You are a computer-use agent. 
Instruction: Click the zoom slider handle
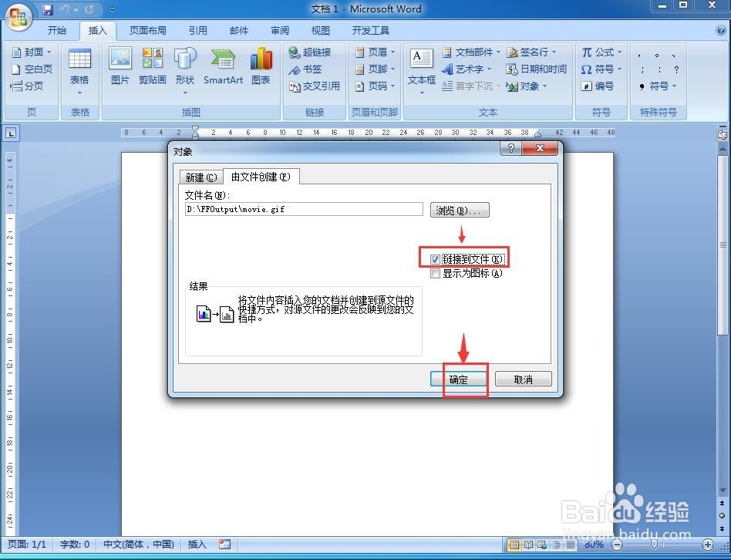(655, 545)
